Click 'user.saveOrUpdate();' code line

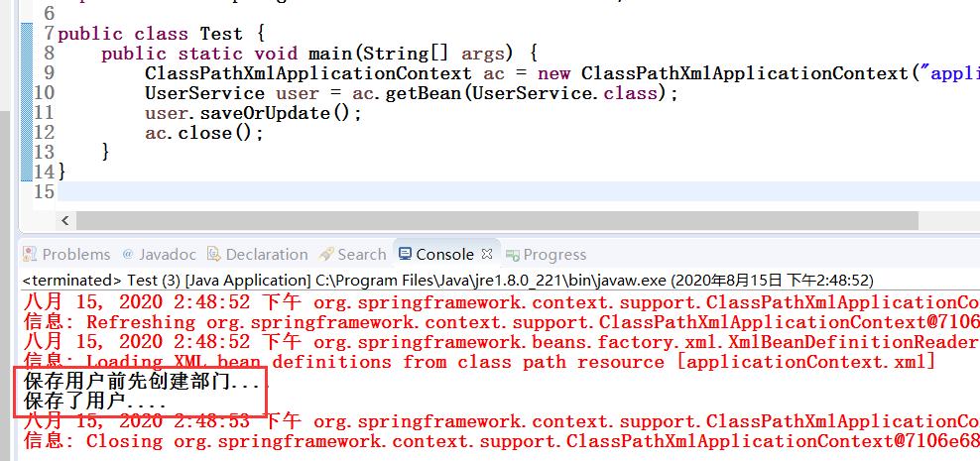point(253,113)
